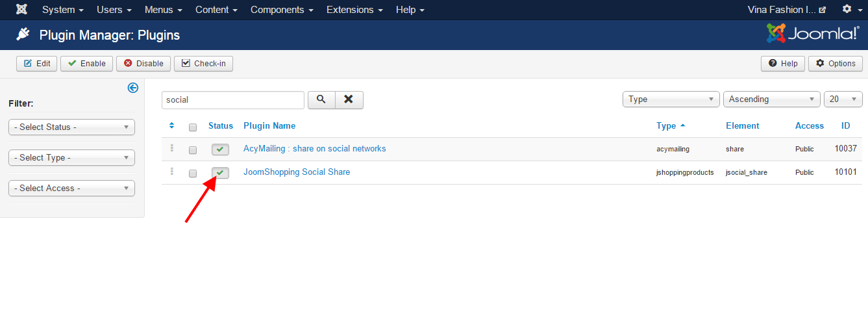This screenshot has height=312, width=868.
Task: Click the Joomla logo icon in top bar
Action: click(21, 10)
